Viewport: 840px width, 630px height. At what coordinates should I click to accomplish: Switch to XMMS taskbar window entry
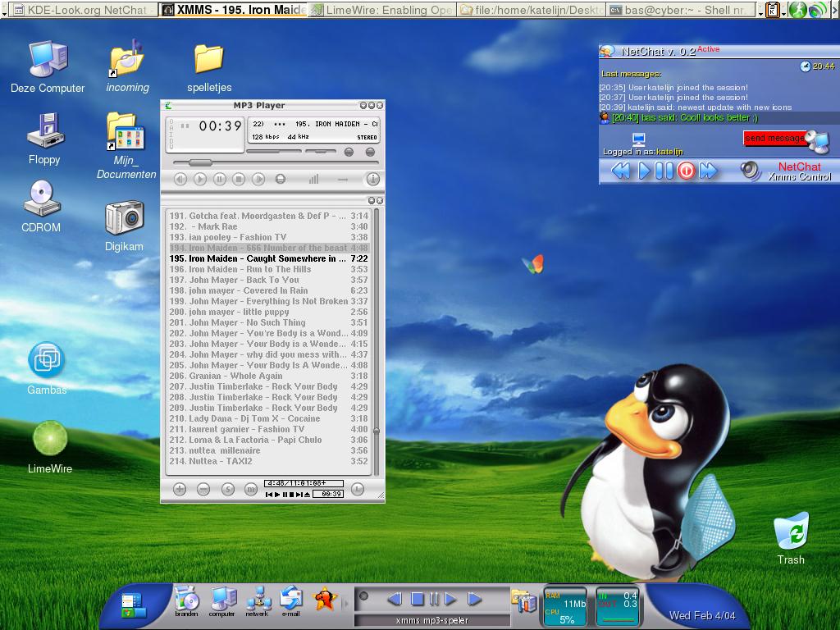coord(234,10)
